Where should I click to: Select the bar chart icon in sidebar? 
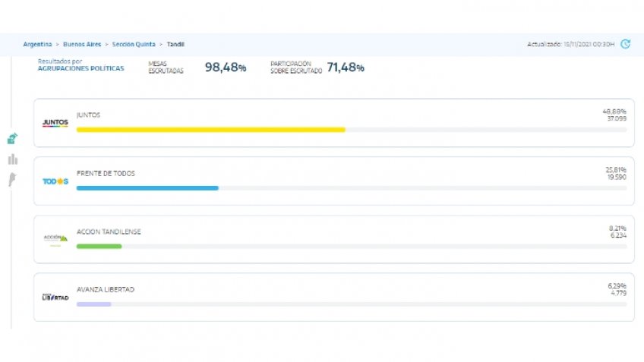(13, 159)
